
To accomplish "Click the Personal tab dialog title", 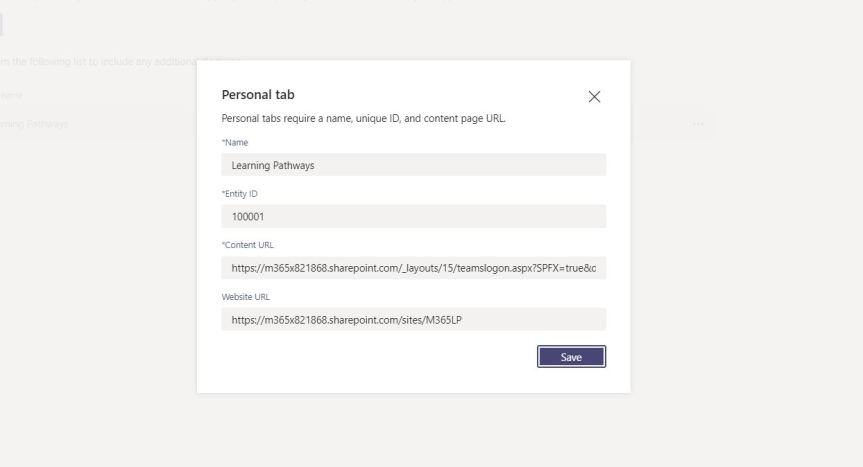I will (258, 95).
